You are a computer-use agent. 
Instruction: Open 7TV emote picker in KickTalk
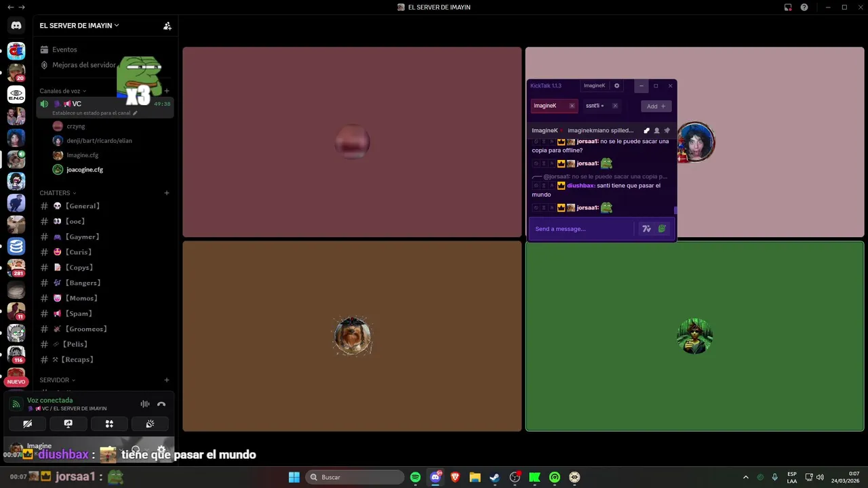(646, 229)
